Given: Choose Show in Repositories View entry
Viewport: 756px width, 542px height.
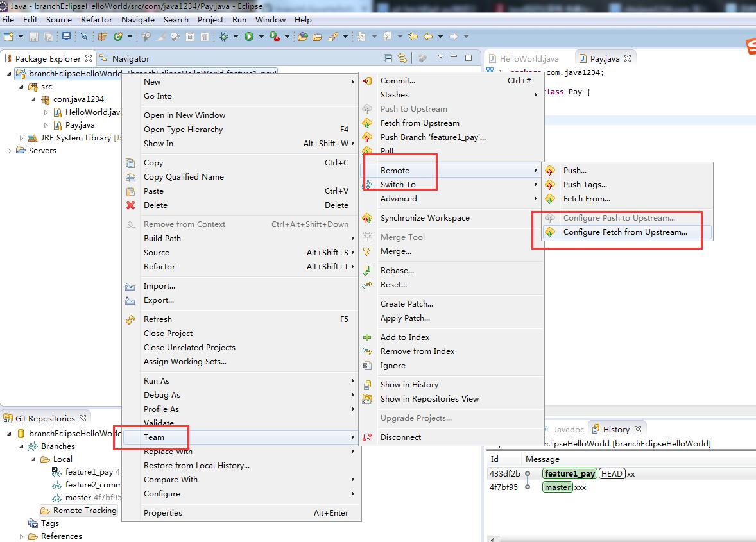Looking at the screenshot, I should click(x=451, y=399).
